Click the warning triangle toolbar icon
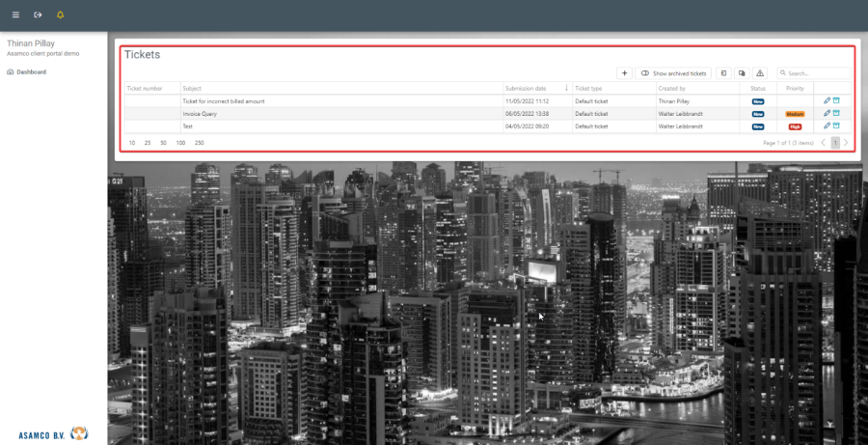 (760, 73)
